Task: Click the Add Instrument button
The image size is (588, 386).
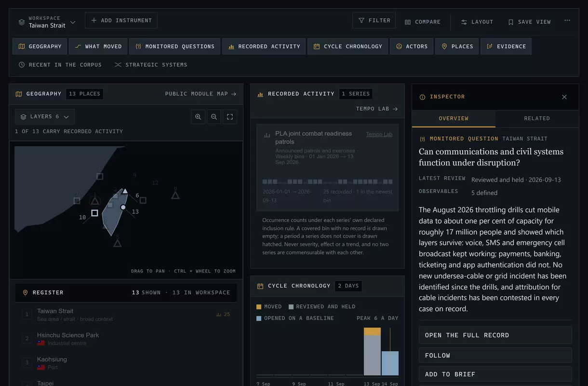Action: tap(121, 20)
